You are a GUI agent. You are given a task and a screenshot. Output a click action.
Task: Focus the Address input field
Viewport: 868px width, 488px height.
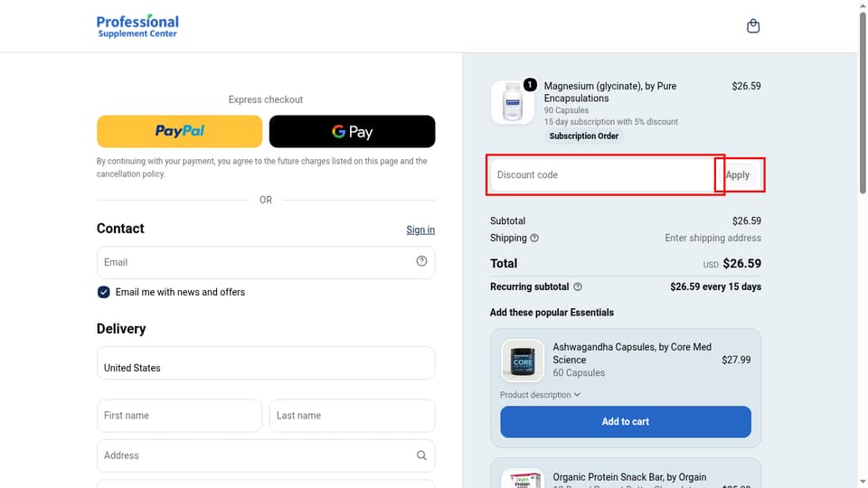pos(266,455)
